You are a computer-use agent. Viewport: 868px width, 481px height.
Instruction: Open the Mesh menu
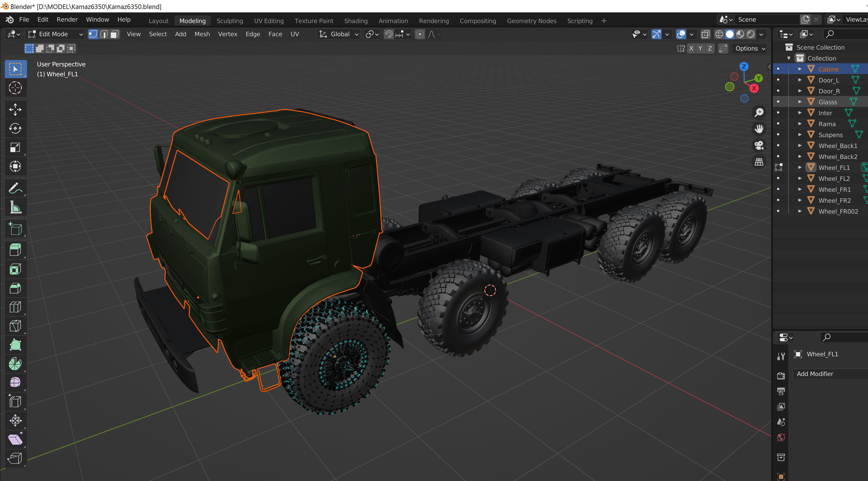202,34
